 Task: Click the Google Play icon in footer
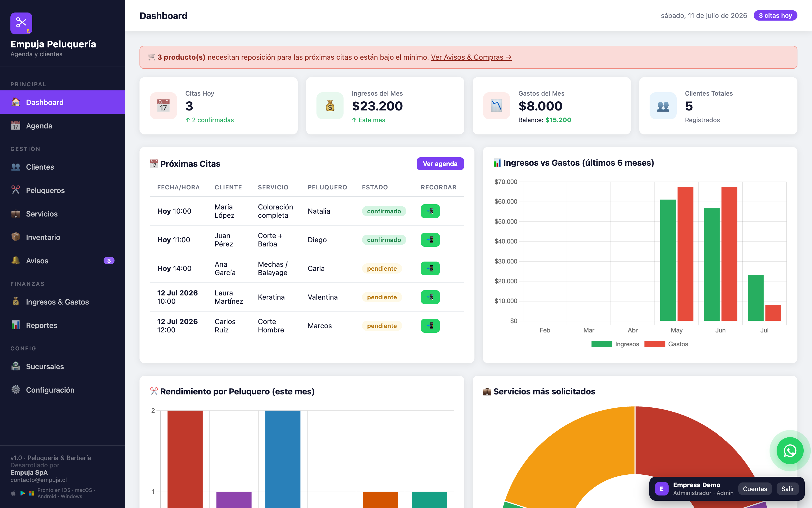click(x=22, y=493)
